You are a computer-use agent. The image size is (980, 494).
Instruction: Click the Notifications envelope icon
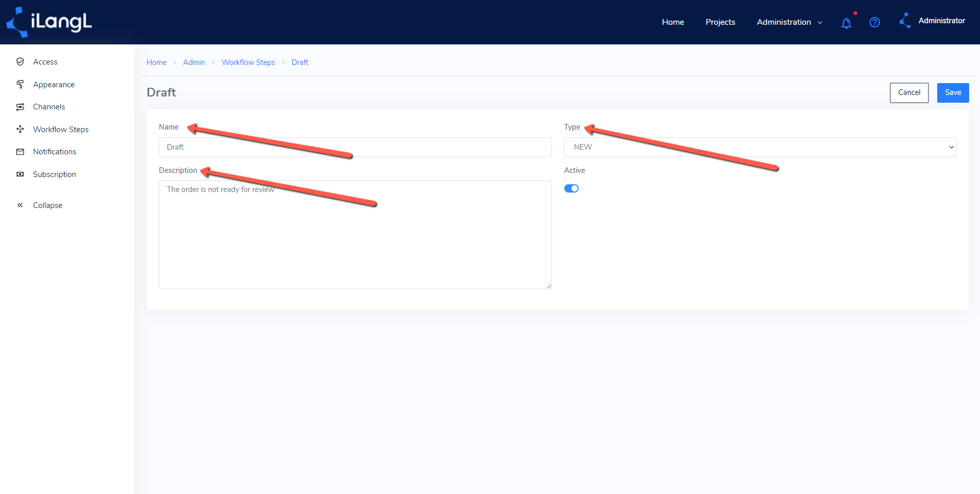(x=20, y=152)
